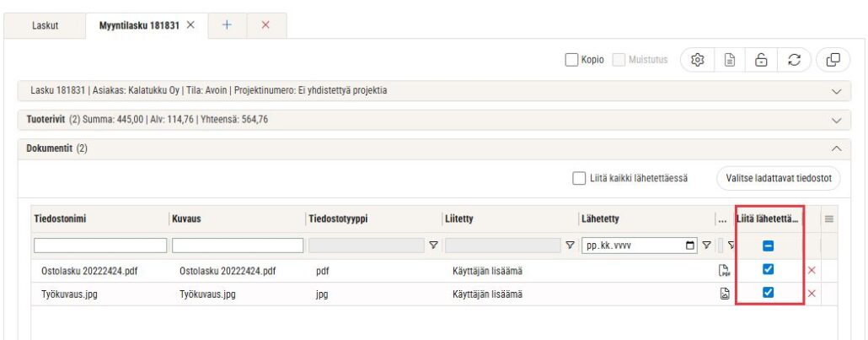Switch to the Laskut tab

tap(46, 26)
